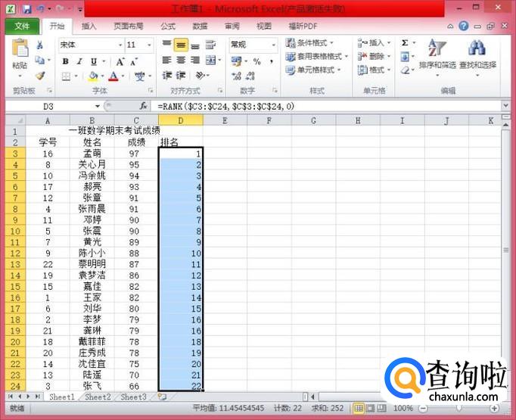
Task: Expand the formula bar
Action: (x=506, y=106)
